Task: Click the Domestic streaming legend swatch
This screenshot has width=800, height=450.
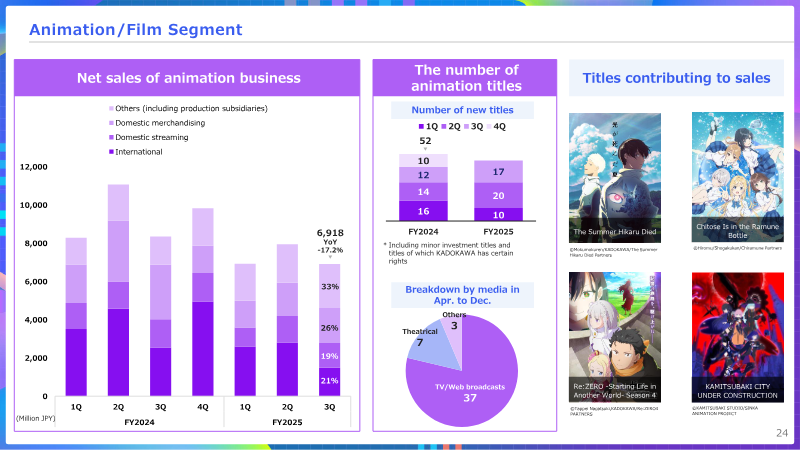Action: 111,137
